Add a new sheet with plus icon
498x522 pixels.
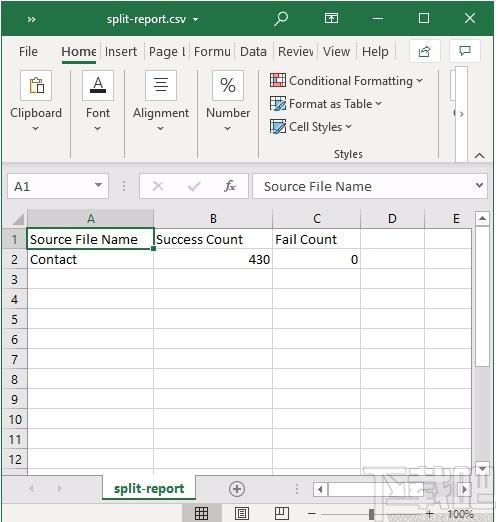(x=237, y=489)
